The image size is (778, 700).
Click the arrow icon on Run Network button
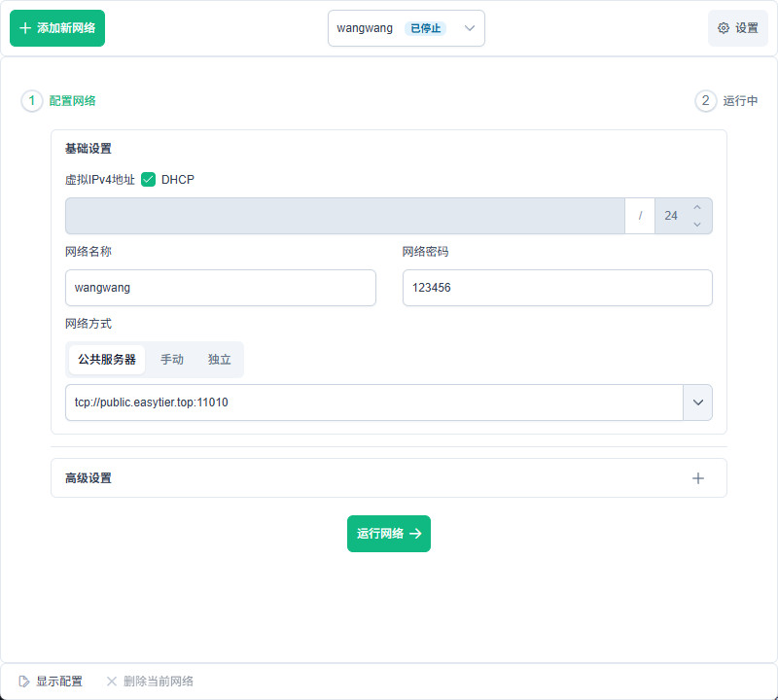415,534
